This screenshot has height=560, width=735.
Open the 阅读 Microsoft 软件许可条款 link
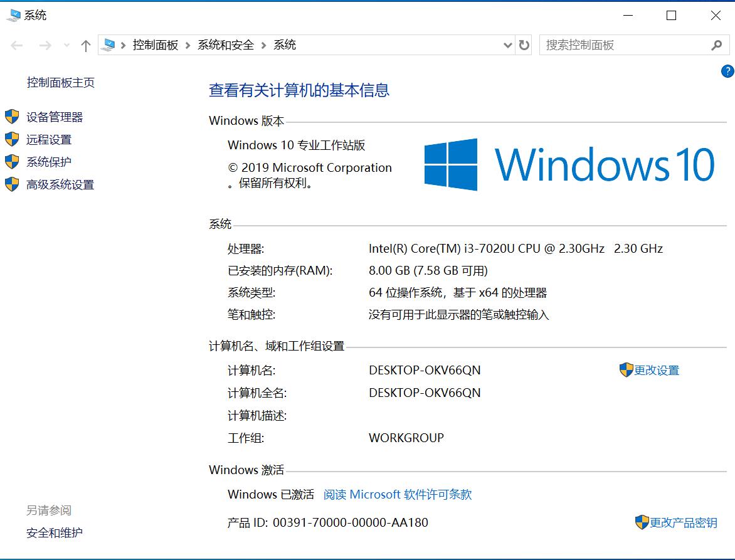click(398, 494)
